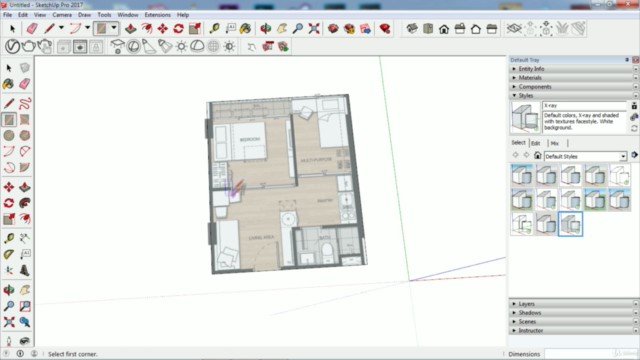Click the V-Ray render teapot icon

coord(28,46)
